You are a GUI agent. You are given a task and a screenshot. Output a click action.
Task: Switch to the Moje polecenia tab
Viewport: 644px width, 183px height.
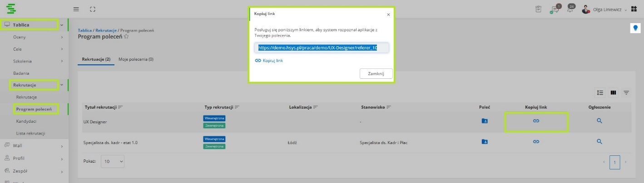tap(136, 59)
